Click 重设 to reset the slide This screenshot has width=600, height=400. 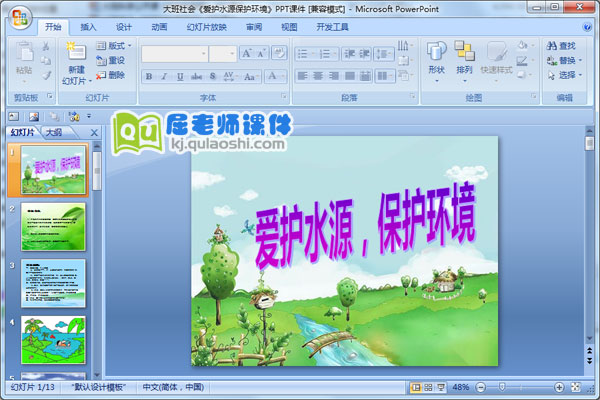coord(111,60)
